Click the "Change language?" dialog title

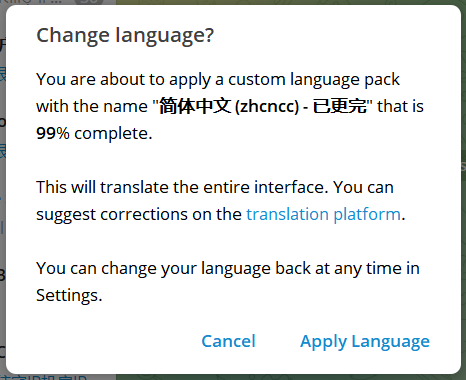pyautogui.click(x=125, y=35)
